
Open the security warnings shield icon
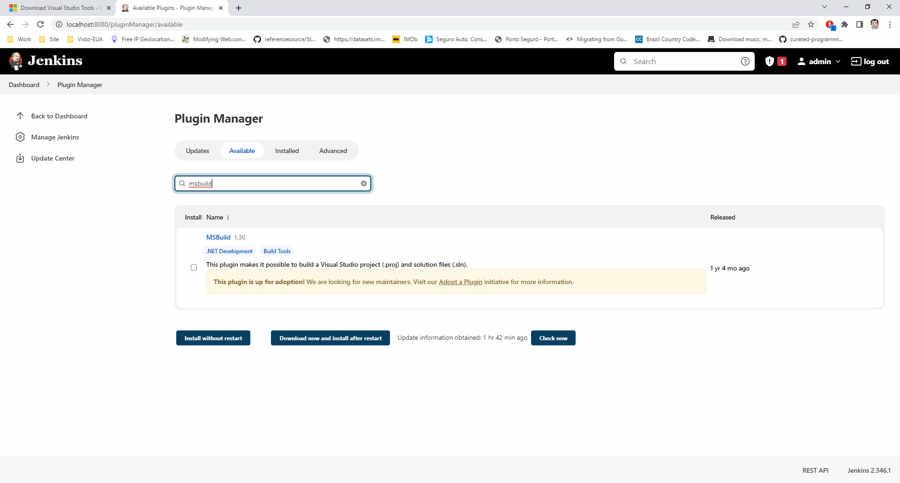(x=770, y=61)
